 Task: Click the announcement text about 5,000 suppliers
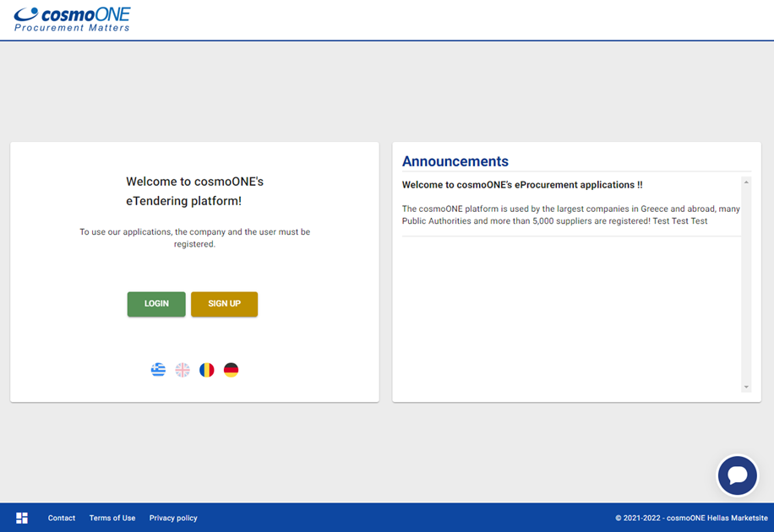(570, 214)
